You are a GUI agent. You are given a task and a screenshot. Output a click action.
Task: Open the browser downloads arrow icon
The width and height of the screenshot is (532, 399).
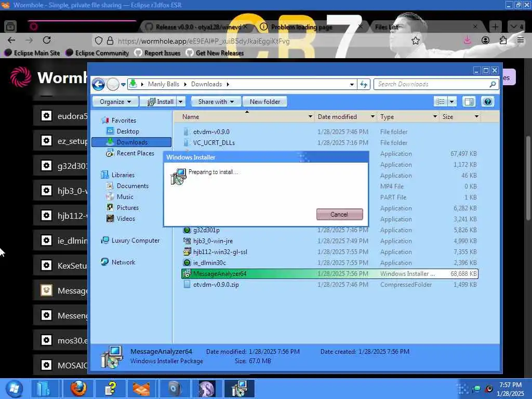467,41
